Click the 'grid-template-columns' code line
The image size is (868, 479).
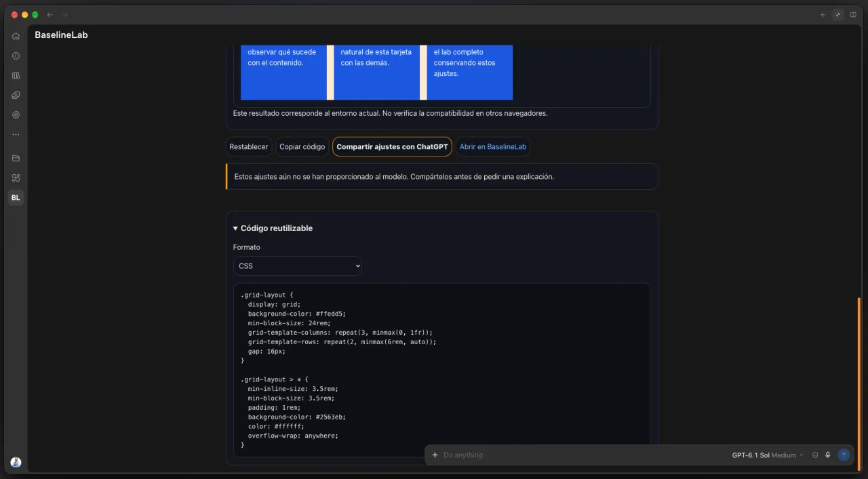click(340, 333)
